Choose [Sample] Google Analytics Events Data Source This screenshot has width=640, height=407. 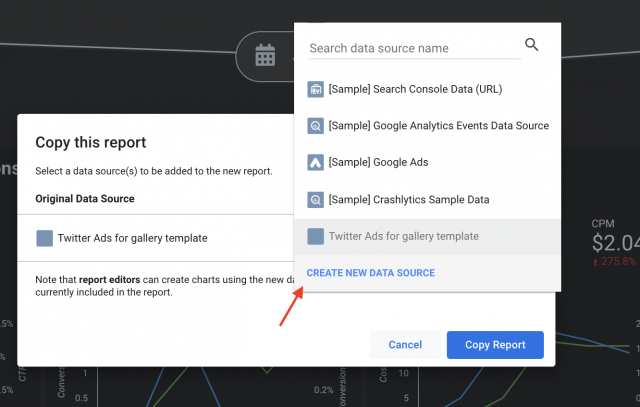coord(438,126)
